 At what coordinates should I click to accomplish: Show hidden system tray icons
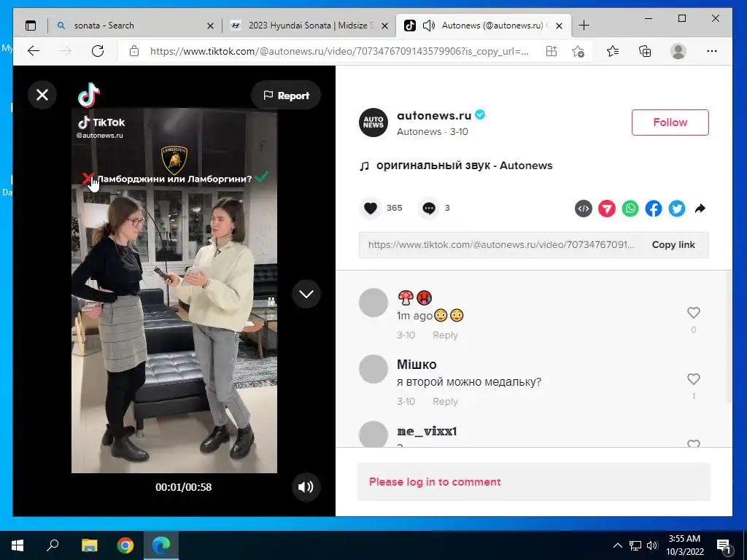click(x=617, y=545)
